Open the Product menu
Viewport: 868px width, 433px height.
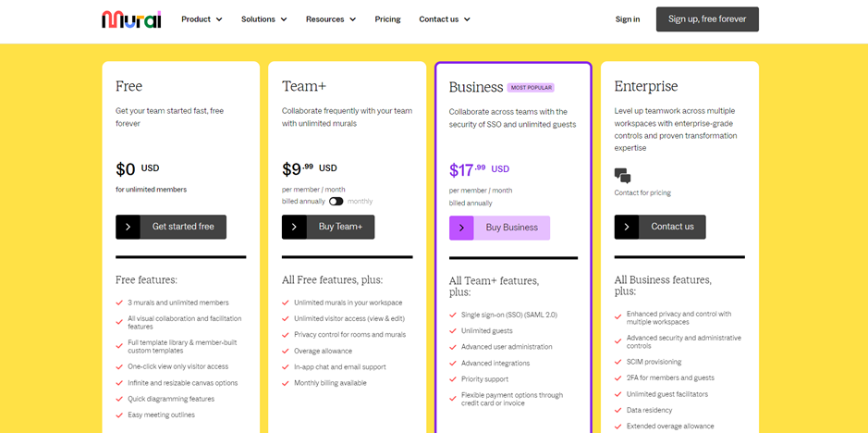point(202,19)
